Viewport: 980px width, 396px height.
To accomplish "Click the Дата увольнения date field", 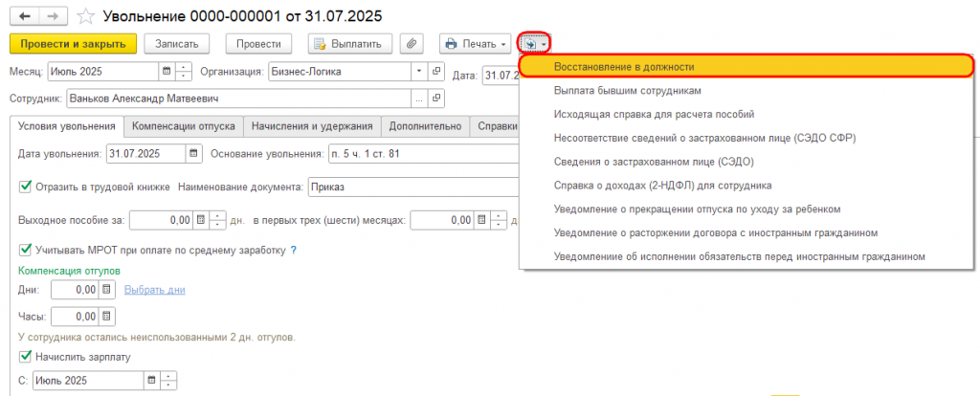I will tap(145, 153).
